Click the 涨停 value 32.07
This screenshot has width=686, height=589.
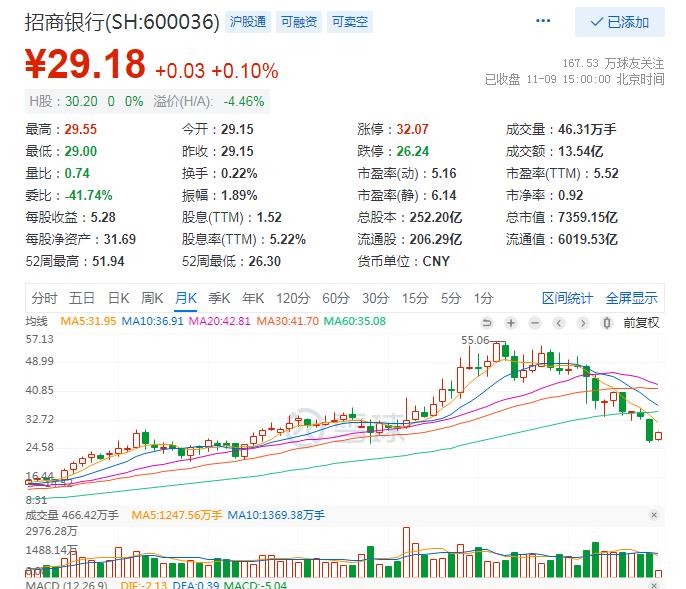[x=413, y=130]
